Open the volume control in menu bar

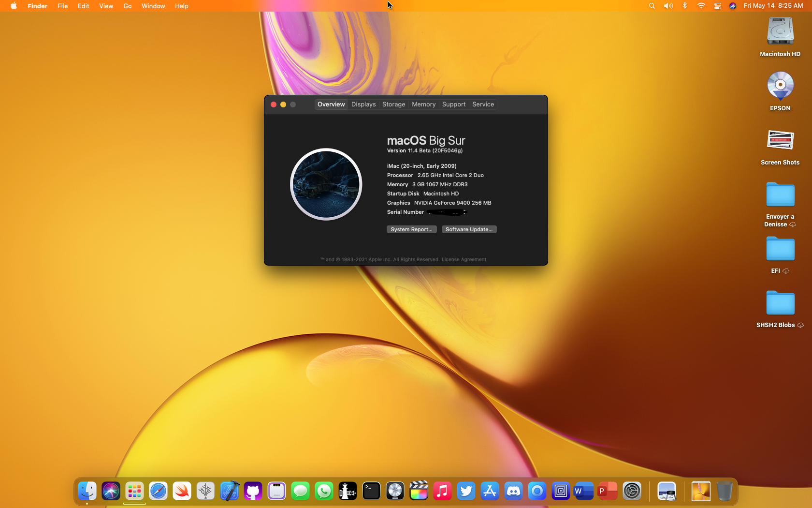pos(668,6)
